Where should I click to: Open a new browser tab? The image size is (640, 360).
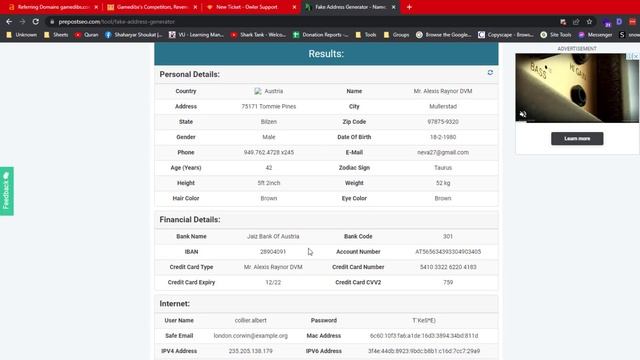(x=409, y=7)
